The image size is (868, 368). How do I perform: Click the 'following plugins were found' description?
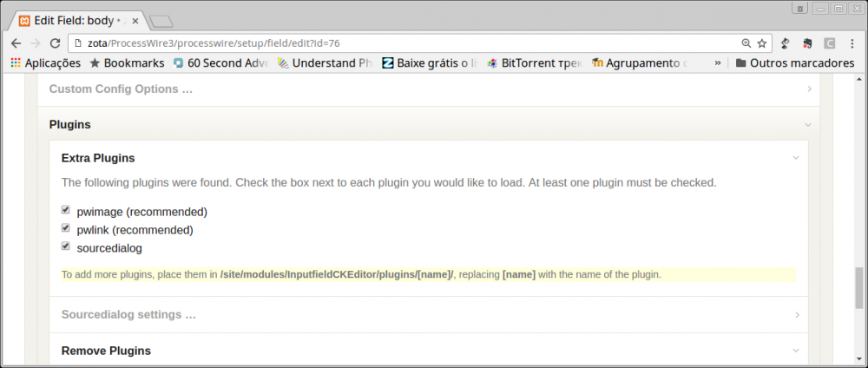pos(389,182)
